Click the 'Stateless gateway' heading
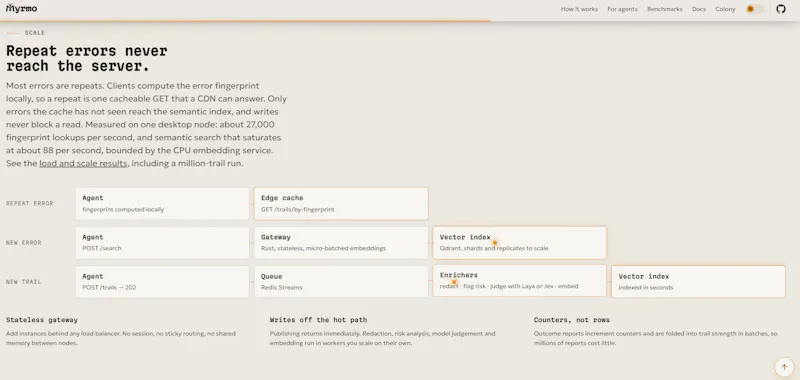This screenshot has width=800, height=380. tap(42, 320)
